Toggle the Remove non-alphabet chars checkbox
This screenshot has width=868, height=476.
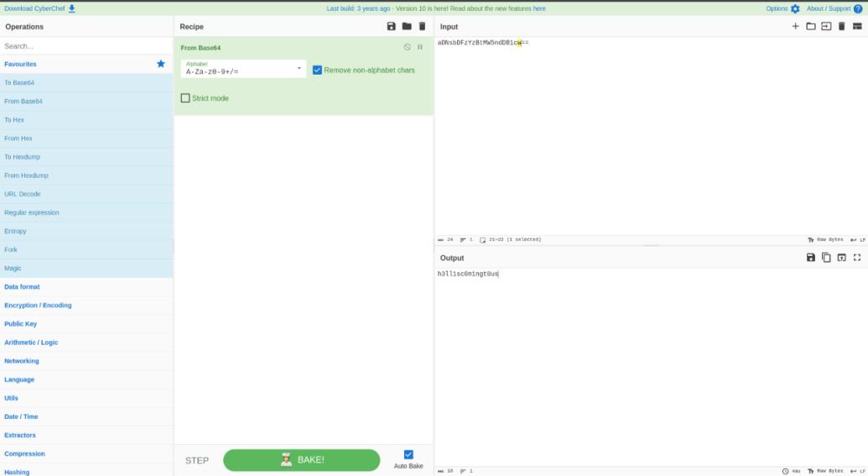coord(317,70)
